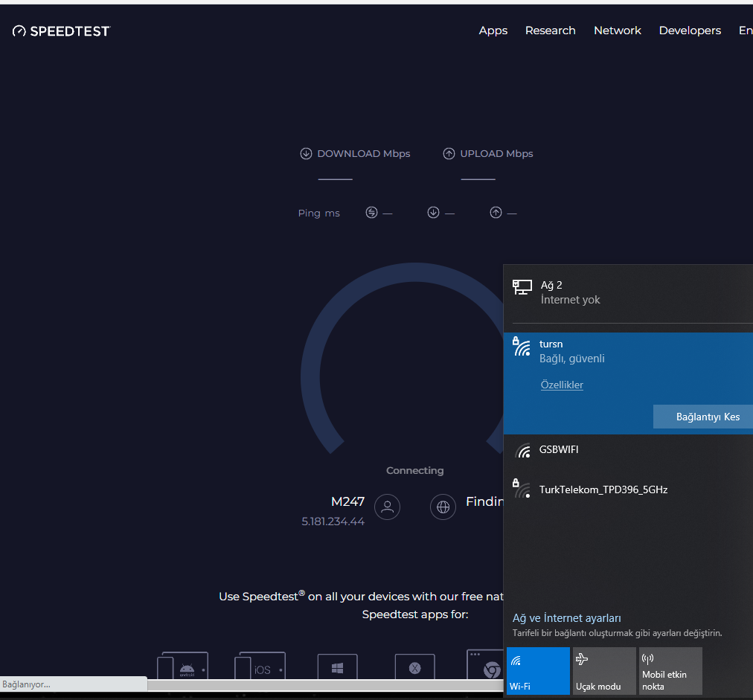Screen dimensions: 753x700
Task: Open the iOS app icon
Action: point(260,666)
